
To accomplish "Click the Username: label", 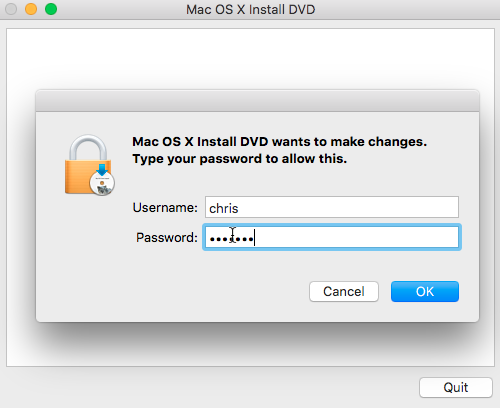I will point(165,208).
